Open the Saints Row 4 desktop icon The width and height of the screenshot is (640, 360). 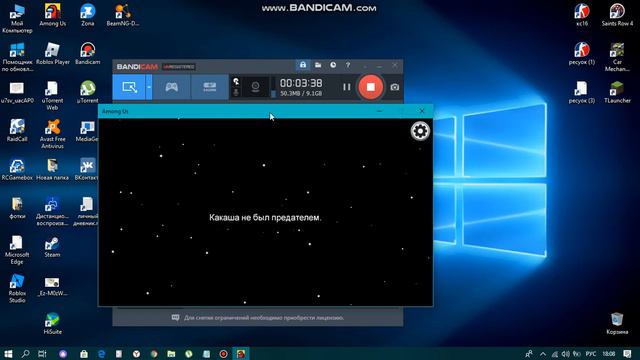pos(617,15)
